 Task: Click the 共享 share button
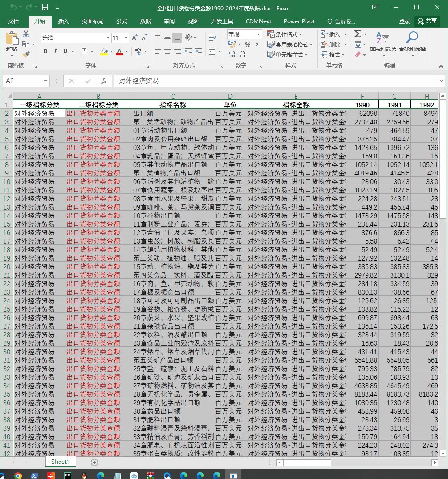(427, 21)
